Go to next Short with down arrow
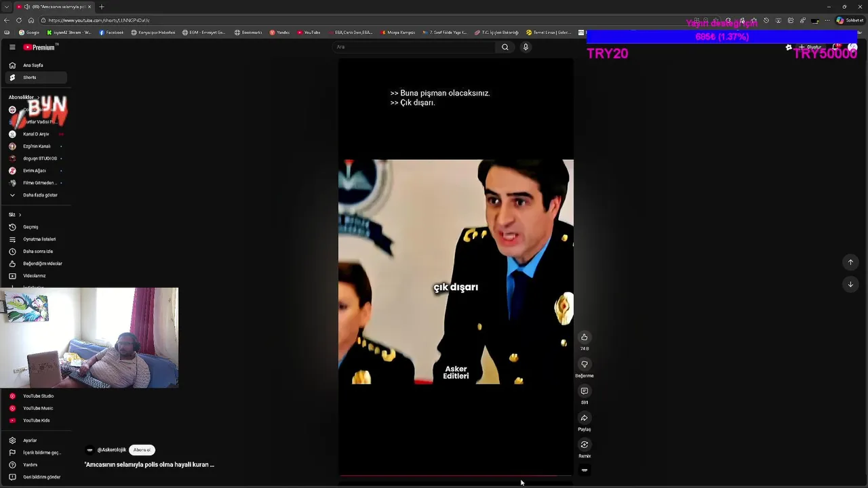Screen dimensions: 868x488 click(850, 285)
